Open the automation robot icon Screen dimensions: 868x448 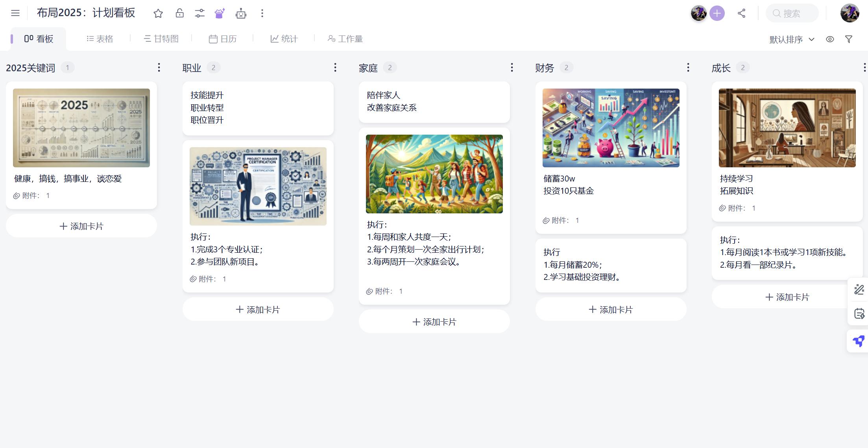point(241,13)
